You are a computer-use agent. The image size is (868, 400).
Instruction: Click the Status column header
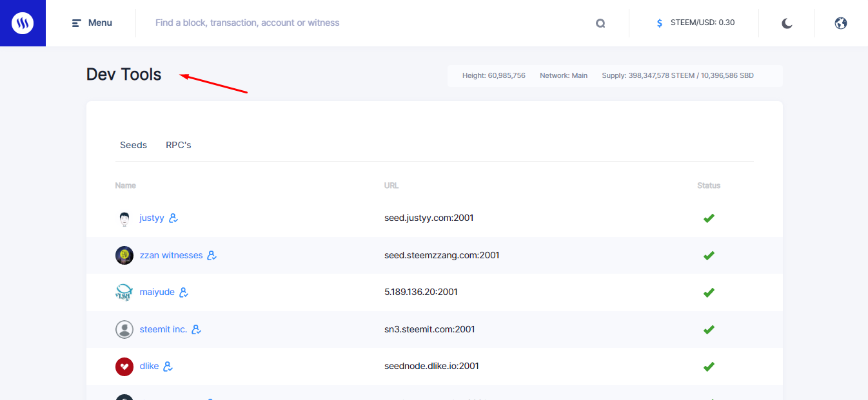pyautogui.click(x=709, y=186)
